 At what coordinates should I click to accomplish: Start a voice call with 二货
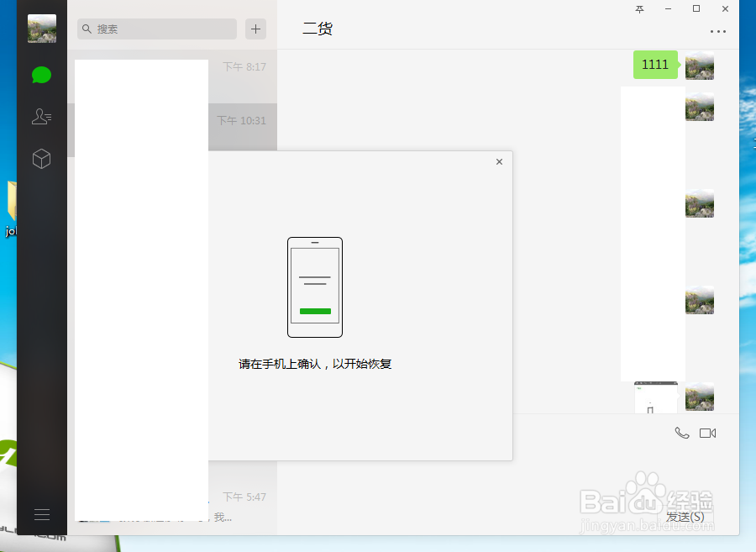click(681, 433)
